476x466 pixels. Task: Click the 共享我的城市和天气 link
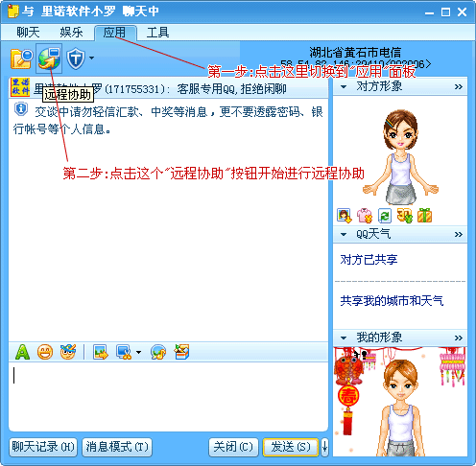(x=392, y=301)
